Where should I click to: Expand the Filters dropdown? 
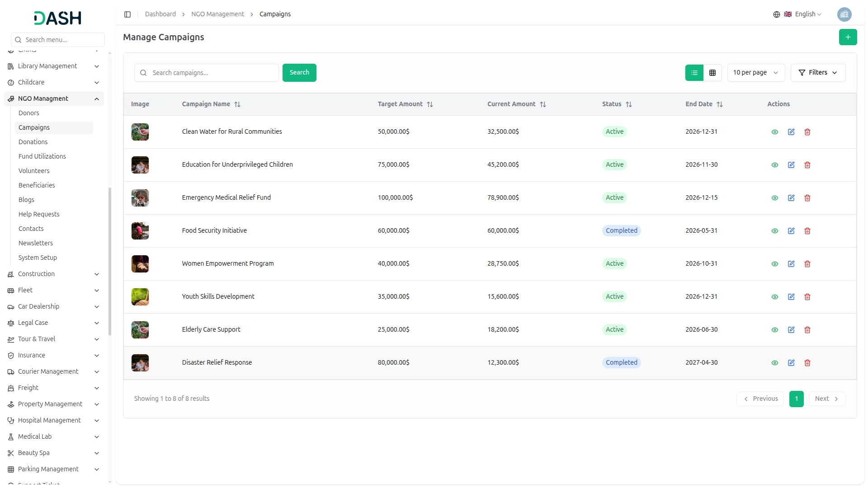click(818, 73)
